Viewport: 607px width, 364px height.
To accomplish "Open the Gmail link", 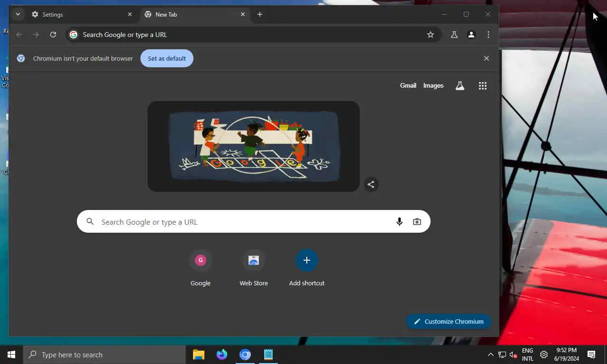I will click(408, 86).
